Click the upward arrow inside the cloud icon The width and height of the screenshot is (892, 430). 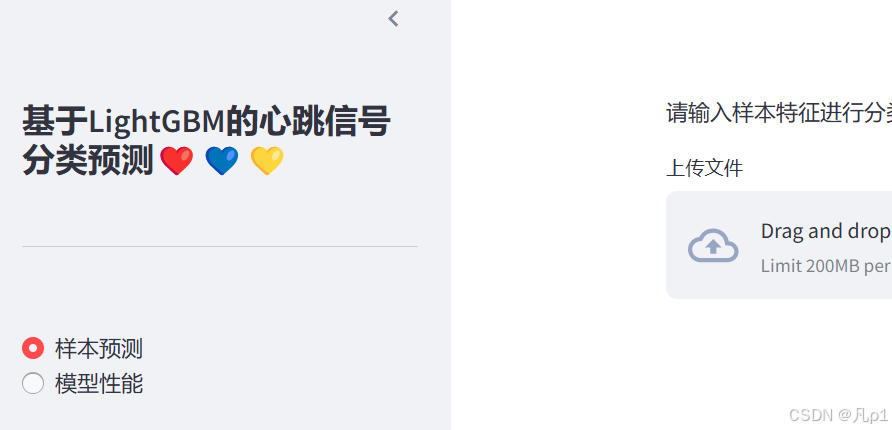click(x=713, y=247)
